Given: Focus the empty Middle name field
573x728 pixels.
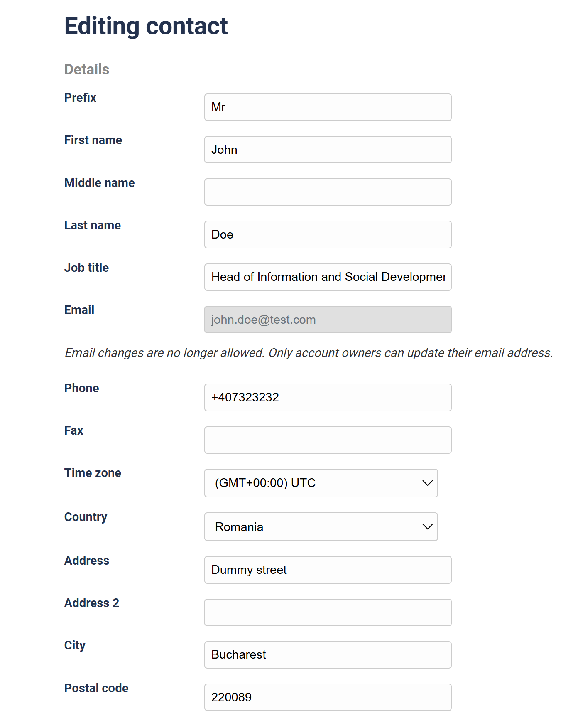Looking at the screenshot, I should point(328,192).
